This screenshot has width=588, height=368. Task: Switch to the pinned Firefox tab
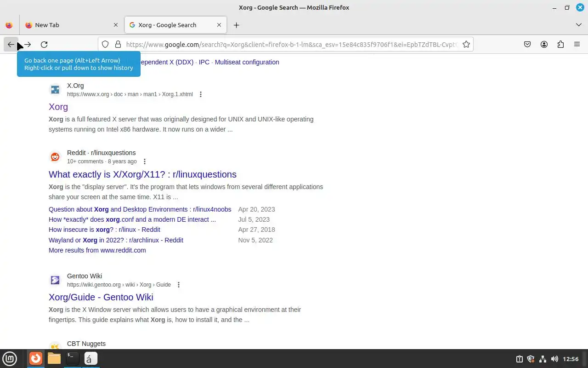point(9,25)
